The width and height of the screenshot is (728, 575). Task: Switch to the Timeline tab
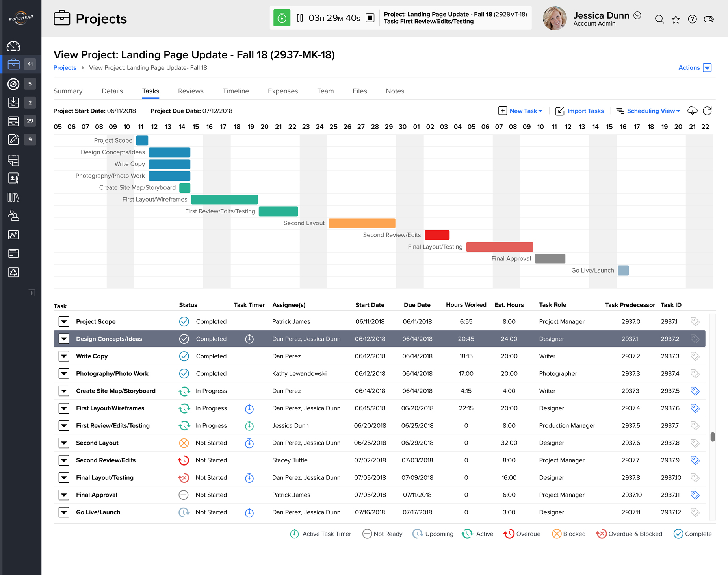tap(236, 91)
